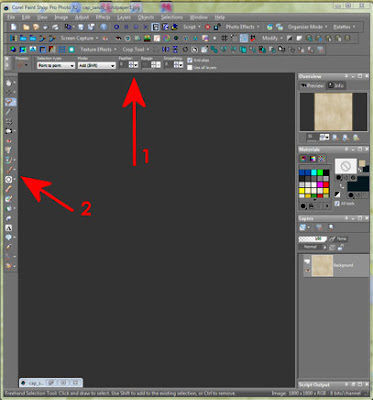This screenshot has height=400, width=373.
Task: Switch to the Info tab in Overview
Action: [336, 86]
